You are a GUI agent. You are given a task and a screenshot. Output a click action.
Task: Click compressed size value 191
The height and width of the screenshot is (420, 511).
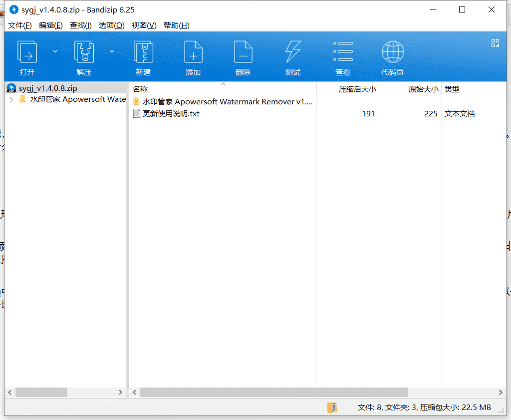coord(368,114)
